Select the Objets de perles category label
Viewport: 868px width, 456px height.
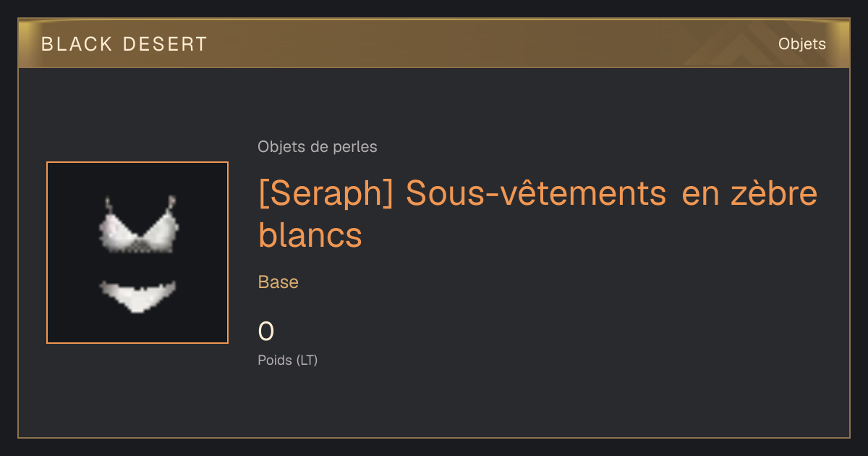pyautogui.click(x=317, y=147)
